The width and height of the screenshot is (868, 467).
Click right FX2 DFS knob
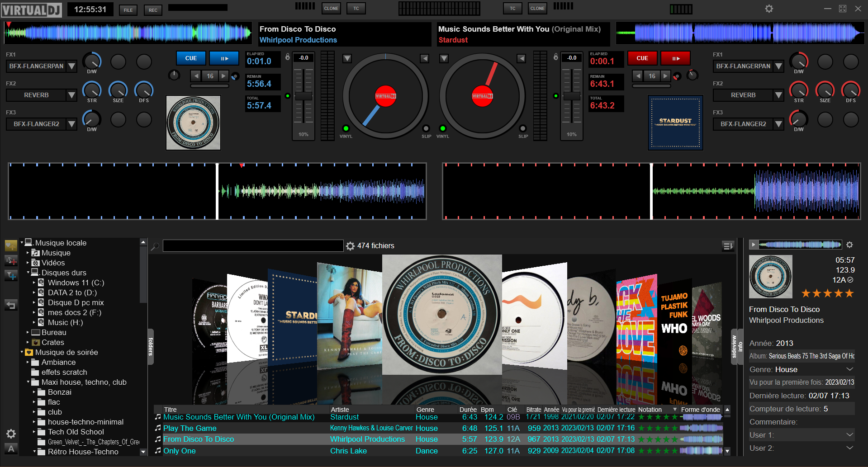point(851,90)
